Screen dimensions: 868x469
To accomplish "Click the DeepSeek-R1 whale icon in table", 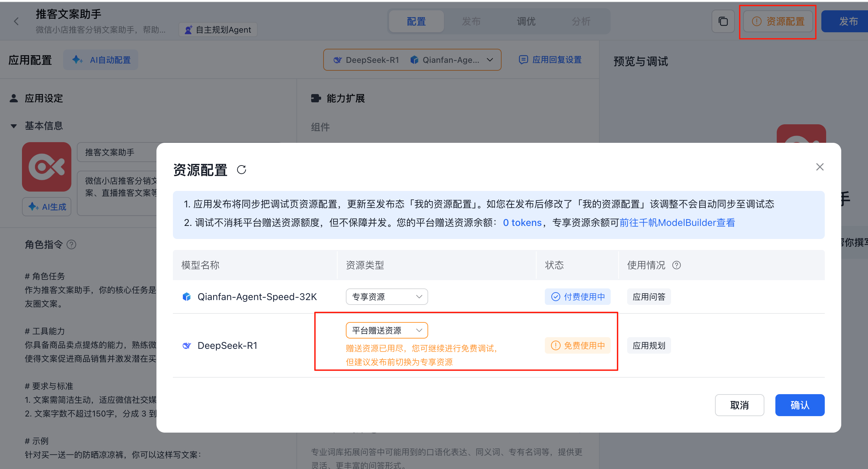I will click(186, 345).
